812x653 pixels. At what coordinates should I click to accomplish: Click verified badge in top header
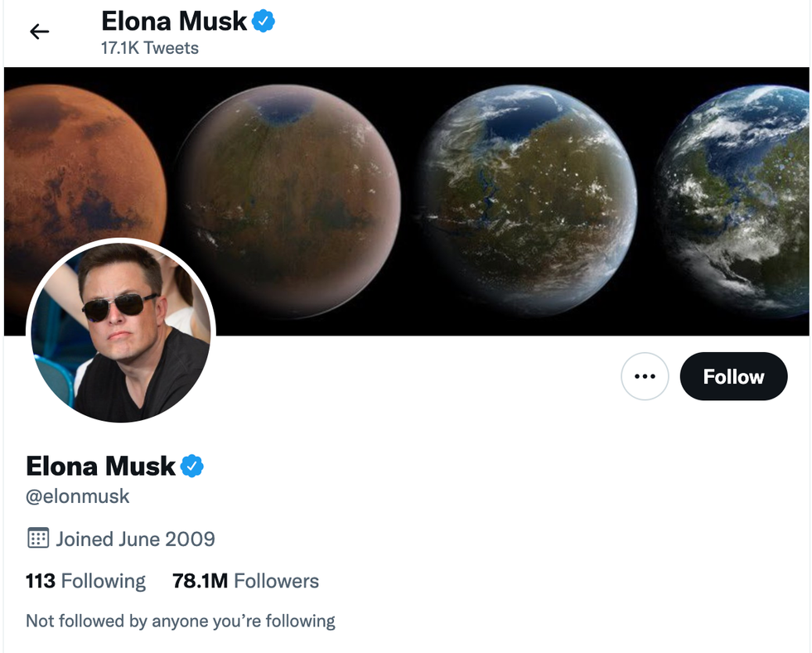pos(263,22)
